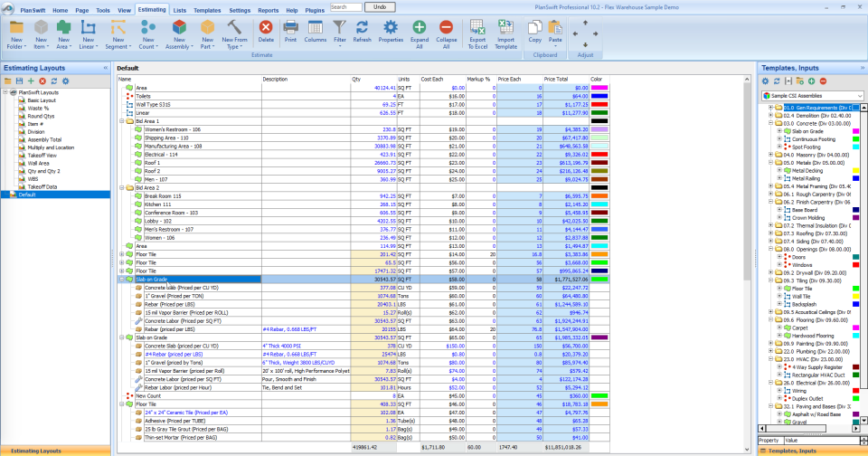Collapse the Estimating Layouts panel chevron
The height and width of the screenshot is (456, 868).
(x=105, y=68)
